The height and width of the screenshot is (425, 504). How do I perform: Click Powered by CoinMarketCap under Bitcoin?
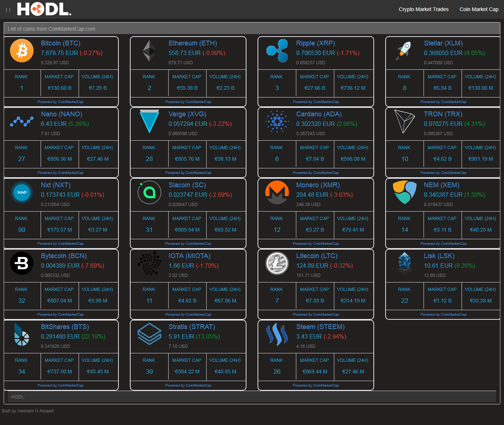61,102
